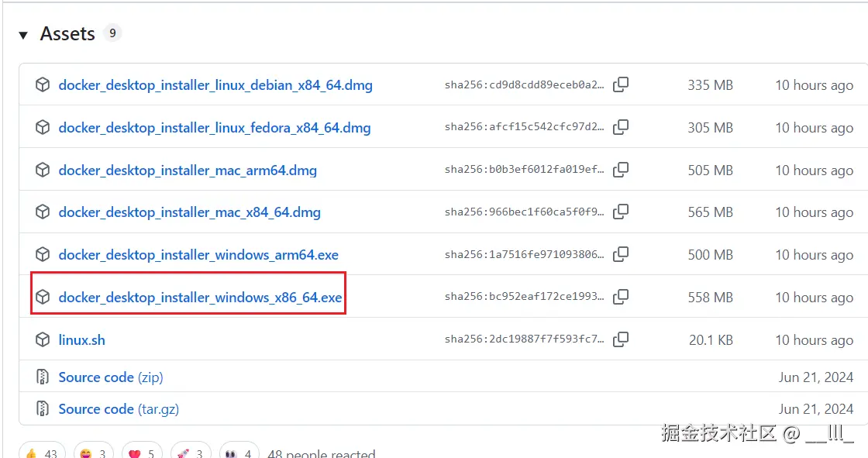Screen dimensions: 868x458
Task: Copy sha256 of windows arm64 installer
Action: tap(621, 254)
